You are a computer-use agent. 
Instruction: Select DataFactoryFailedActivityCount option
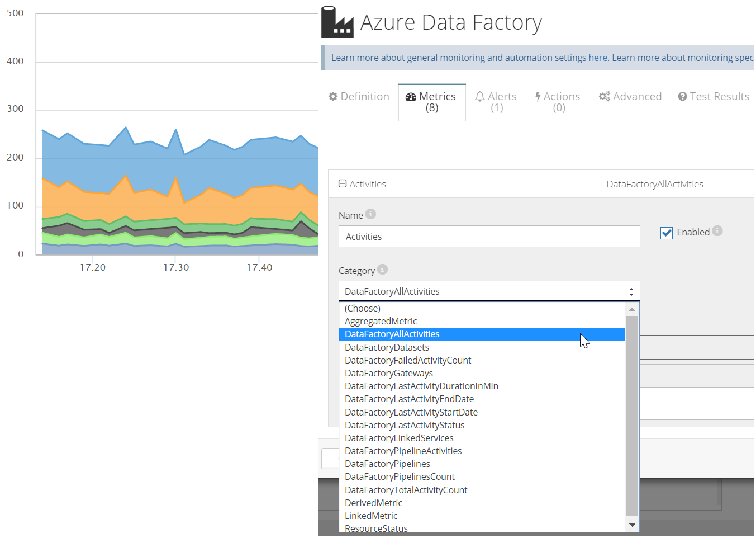482,360
